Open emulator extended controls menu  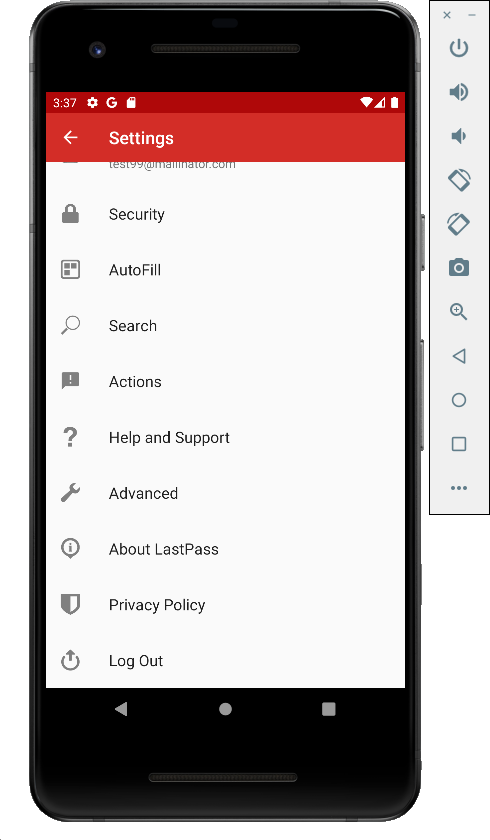click(459, 488)
